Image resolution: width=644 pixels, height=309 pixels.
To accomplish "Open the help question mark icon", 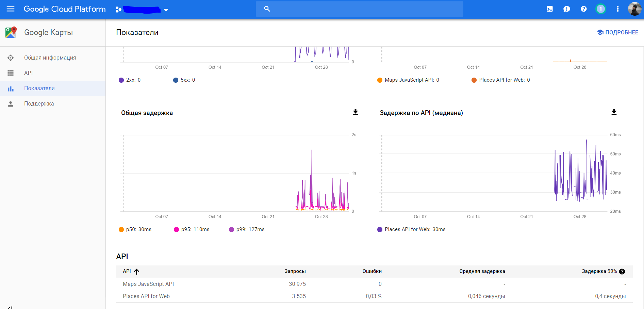I will click(584, 9).
